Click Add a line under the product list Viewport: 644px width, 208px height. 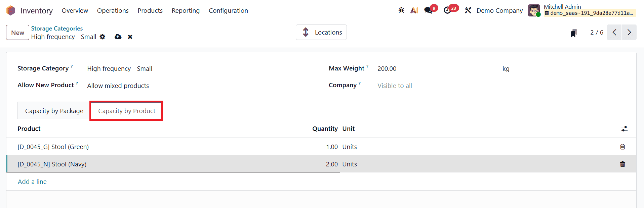coord(32,181)
